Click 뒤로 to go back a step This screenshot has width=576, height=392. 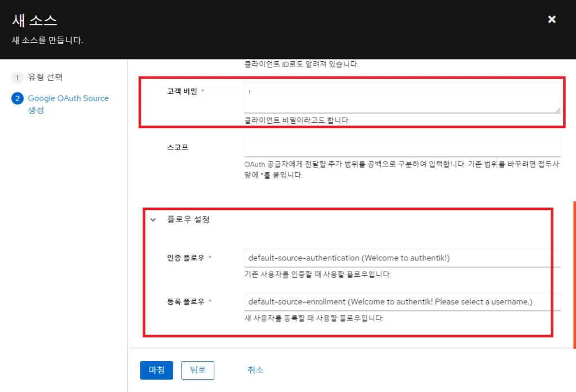click(x=197, y=370)
